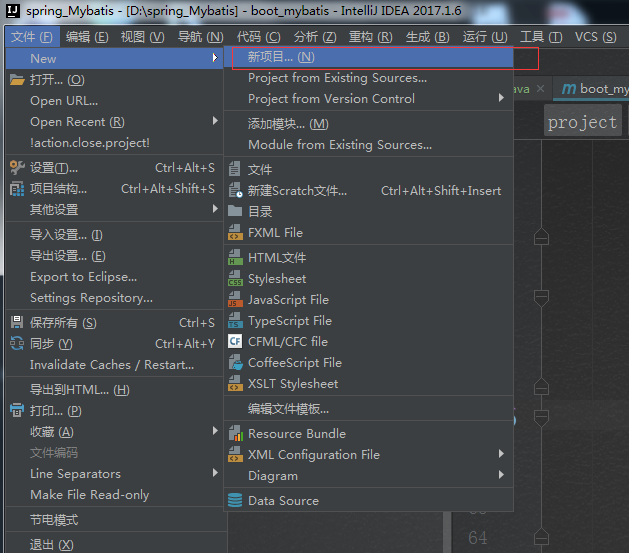Click the XML Configuration File icon

pyautogui.click(x=235, y=455)
